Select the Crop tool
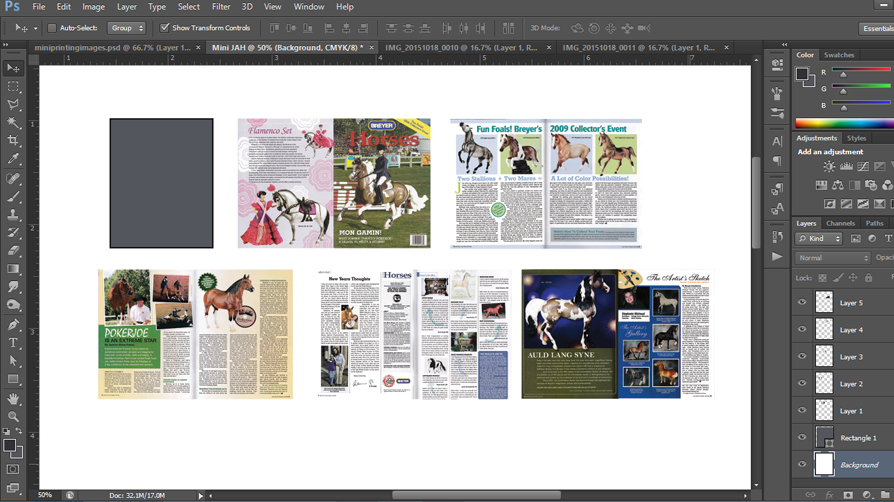Screen dimensions: 894x502 pos(13,141)
